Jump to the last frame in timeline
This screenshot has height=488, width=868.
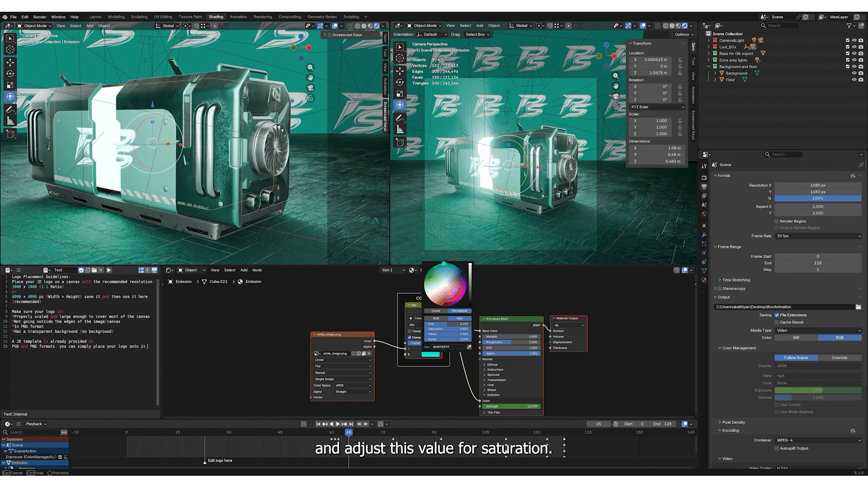pos(350,424)
